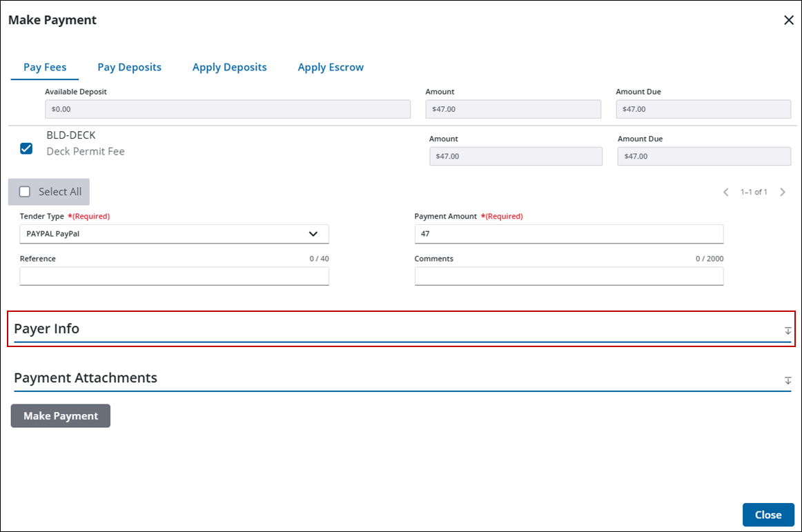Screen dimensions: 802x532
Task: Click the blue Close button
Action: (767, 515)
